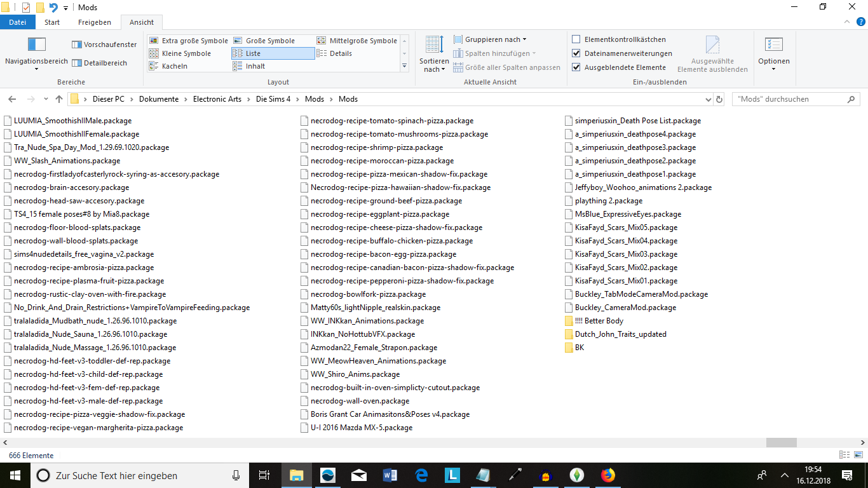Screen dimensions: 868x488
Task: Click the Eigenschaften quick access toolbar icon
Action: (26, 8)
